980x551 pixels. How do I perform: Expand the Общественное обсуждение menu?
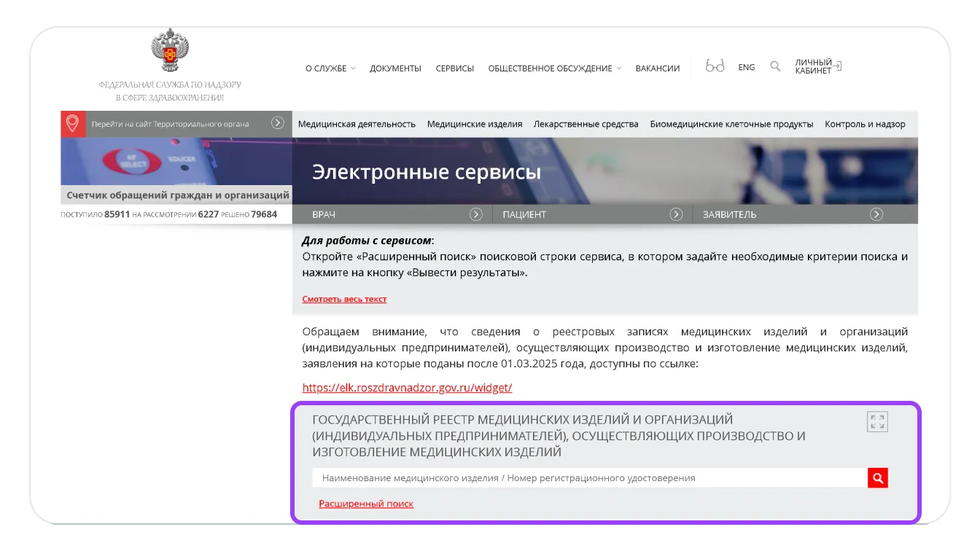[x=555, y=69]
